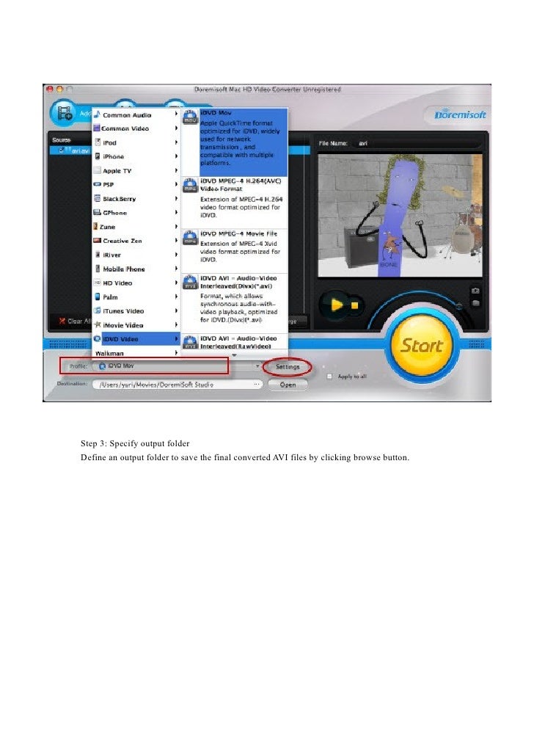This screenshot has height=756, width=534.
Task: Choose iDVD AVI RawVideo format icon
Action: click(x=191, y=342)
